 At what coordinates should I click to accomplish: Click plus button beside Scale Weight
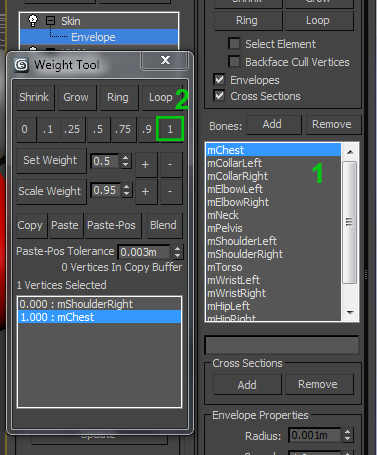(x=146, y=191)
